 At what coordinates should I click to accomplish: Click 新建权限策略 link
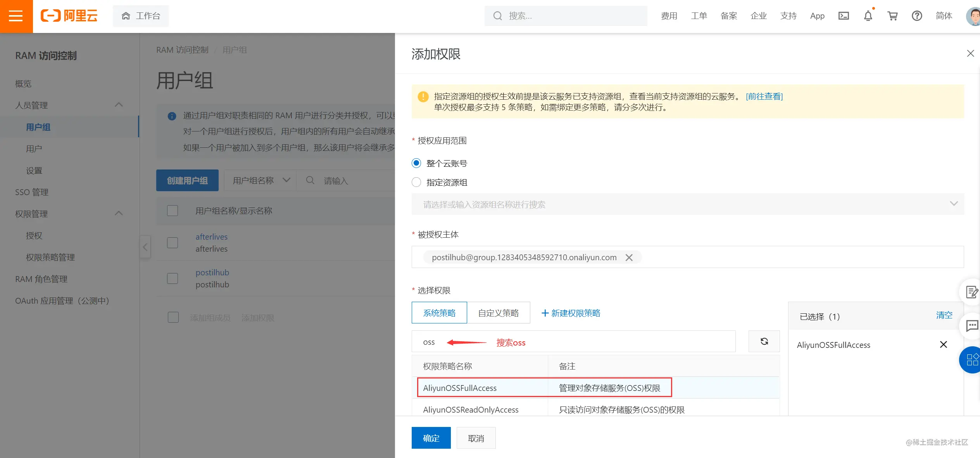click(x=571, y=313)
